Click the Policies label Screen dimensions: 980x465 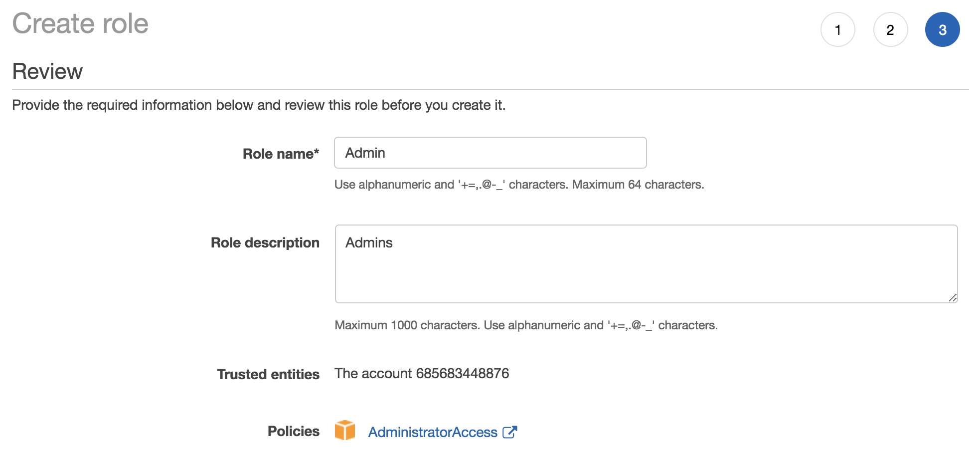(x=293, y=431)
